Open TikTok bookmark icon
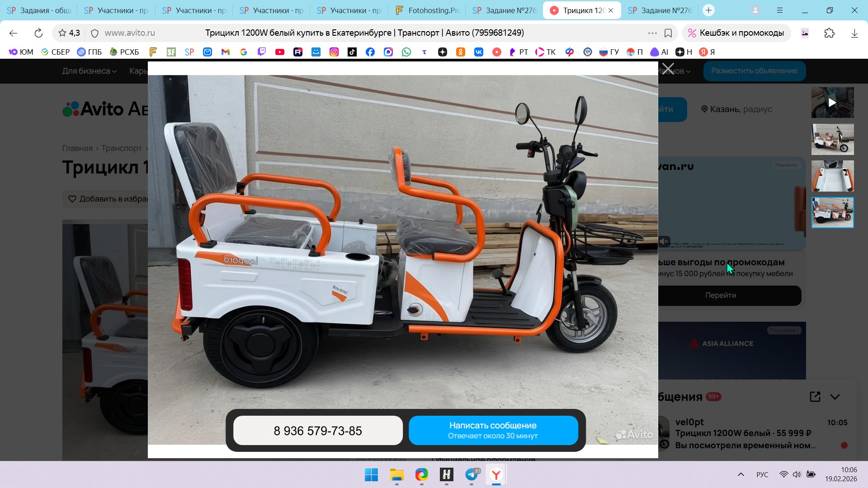The image size is (868, 488). 352,52
